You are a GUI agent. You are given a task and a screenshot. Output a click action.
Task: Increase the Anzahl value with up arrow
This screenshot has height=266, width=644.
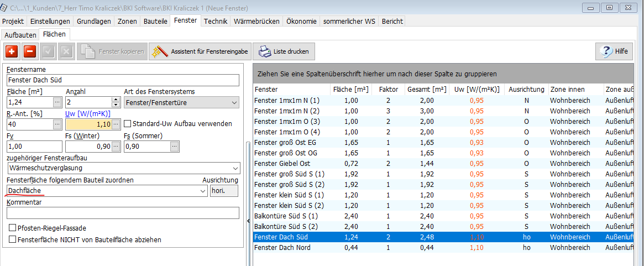[116, 100]
